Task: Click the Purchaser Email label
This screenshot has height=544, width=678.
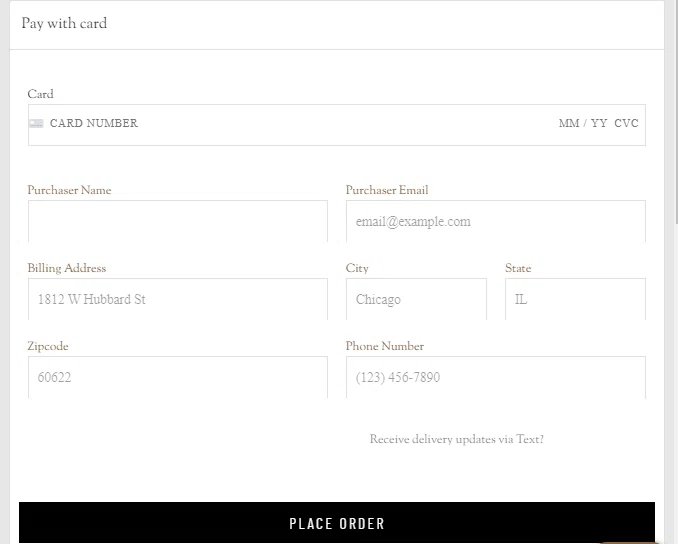Action: (x=387, y=190)
